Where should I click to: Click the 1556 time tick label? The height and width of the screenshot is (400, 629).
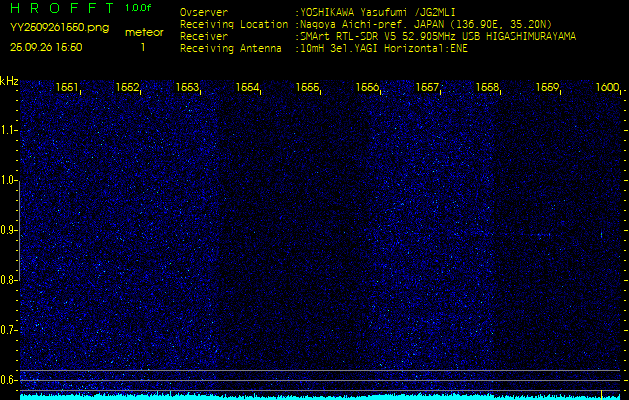click(367, 87)
